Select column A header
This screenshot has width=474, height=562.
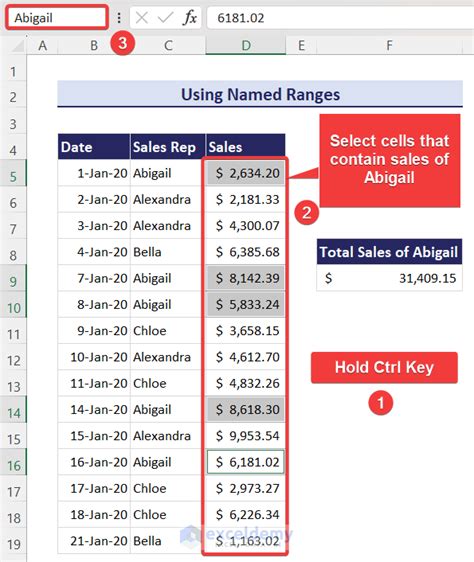tap(42, 46)
